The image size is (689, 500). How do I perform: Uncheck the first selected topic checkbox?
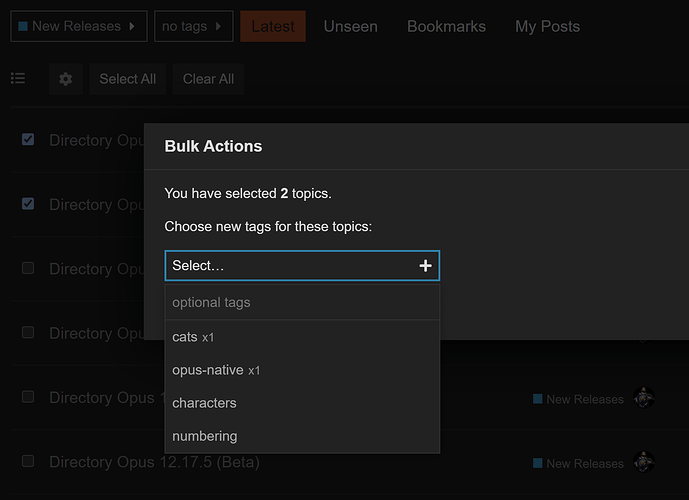click(x=28, y=140)
